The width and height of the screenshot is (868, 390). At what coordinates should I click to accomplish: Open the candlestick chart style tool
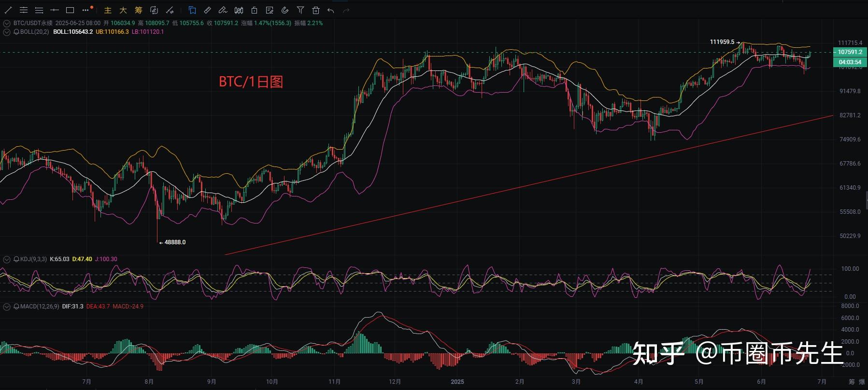(239, 10)
